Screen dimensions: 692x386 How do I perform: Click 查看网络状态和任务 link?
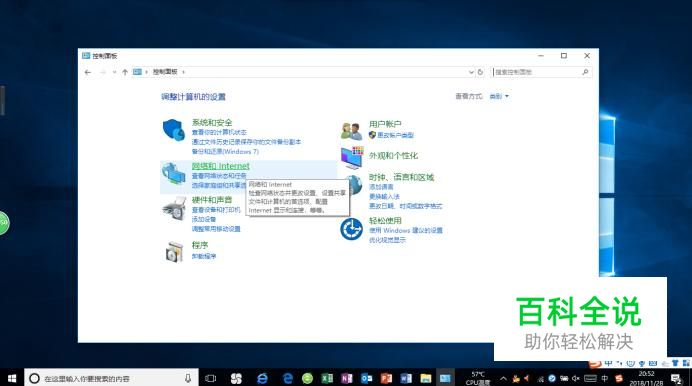tap(219, 176)
